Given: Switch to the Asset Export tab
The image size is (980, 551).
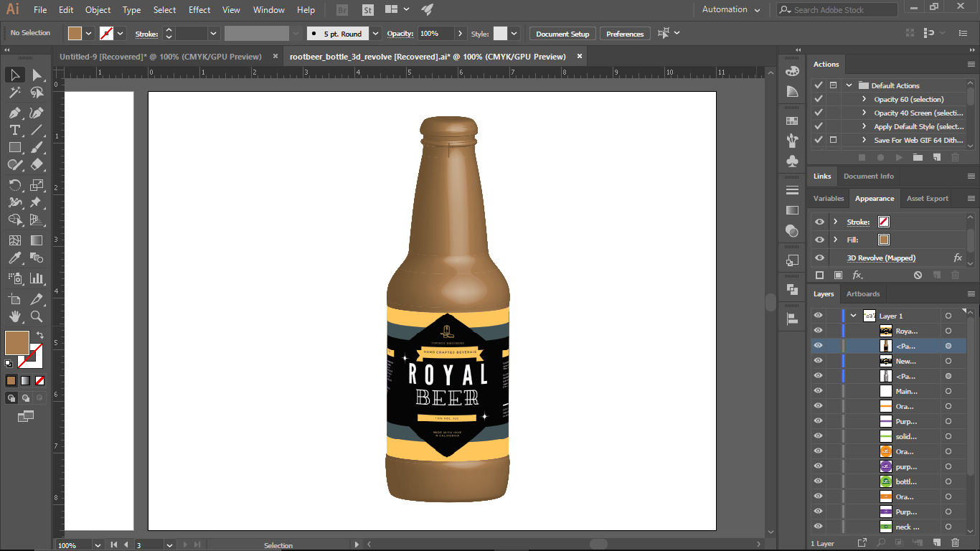Looking at the screenshot, I should [x=928, y=198].
